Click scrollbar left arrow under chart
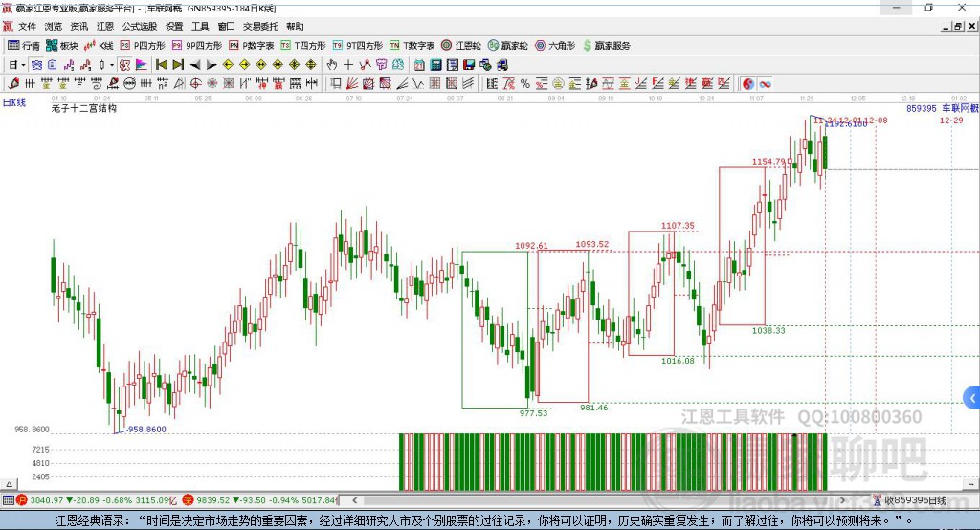Viewport: 980px width, 530px height. pos(354,500)
